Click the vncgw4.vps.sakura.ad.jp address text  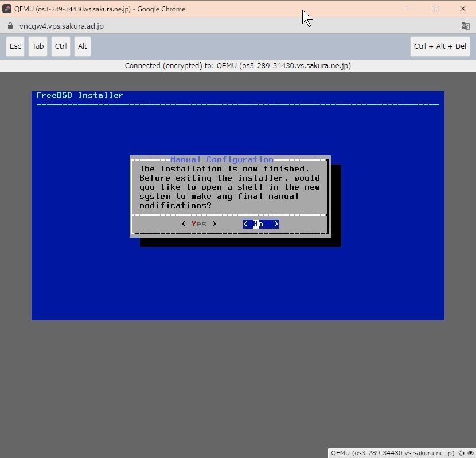click(61, 26)
